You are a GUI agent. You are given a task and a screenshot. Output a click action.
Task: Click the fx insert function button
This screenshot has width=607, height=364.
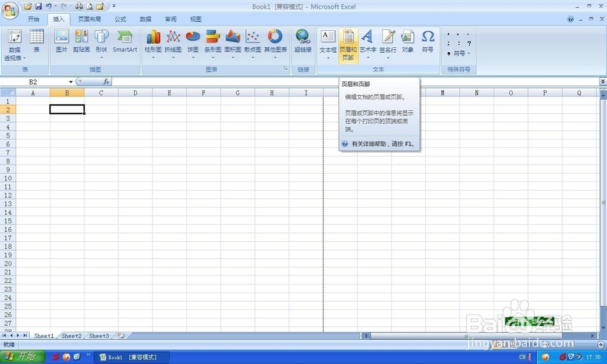[x=106, y=82]
